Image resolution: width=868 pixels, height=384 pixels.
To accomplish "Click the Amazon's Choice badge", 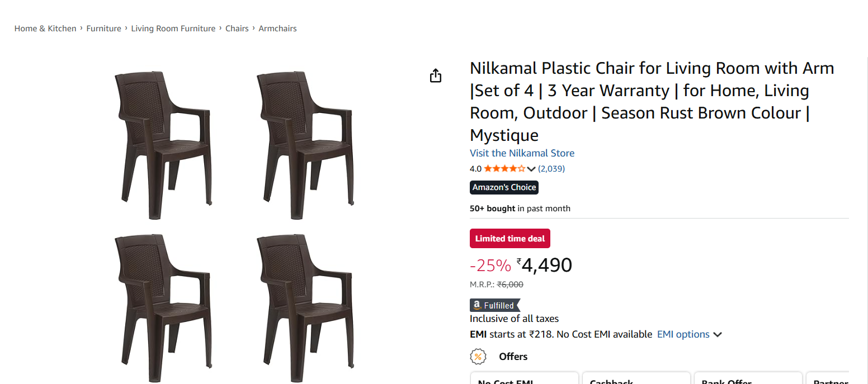I will [x=504, y=187].
